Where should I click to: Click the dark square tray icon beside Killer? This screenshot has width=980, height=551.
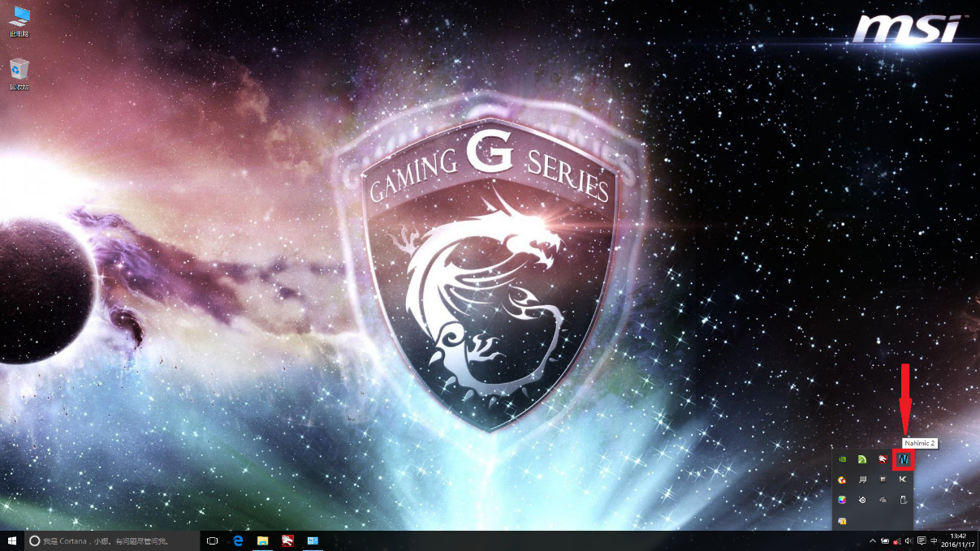pos(883,480)
